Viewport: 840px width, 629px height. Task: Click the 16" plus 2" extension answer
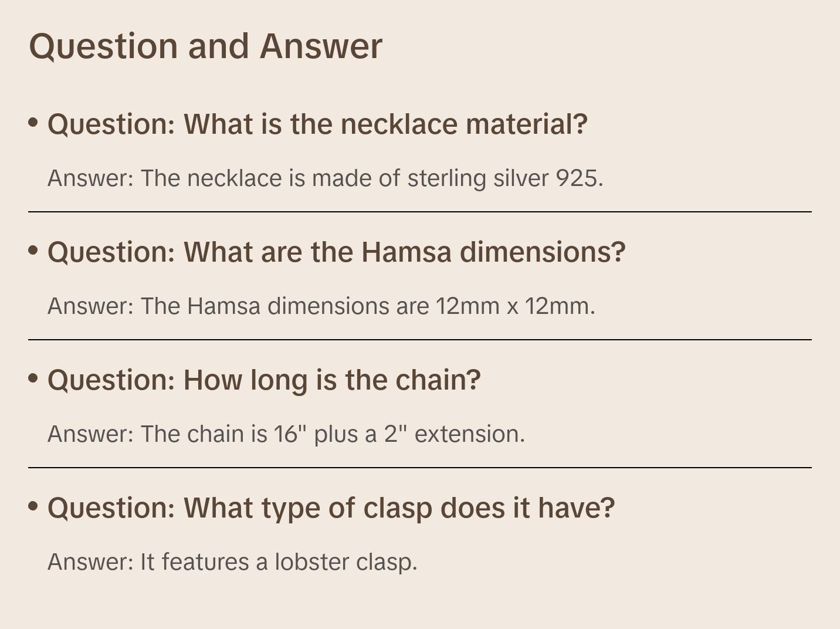[x=286, y=434]
